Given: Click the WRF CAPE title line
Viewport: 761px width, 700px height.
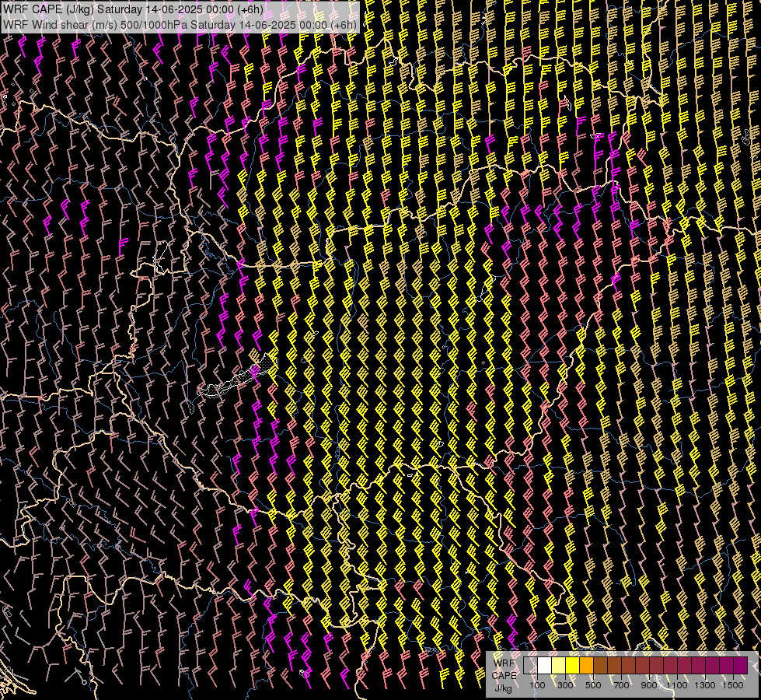Looking at the screenshot, I should pyautogui.click(x=134, y=9).
